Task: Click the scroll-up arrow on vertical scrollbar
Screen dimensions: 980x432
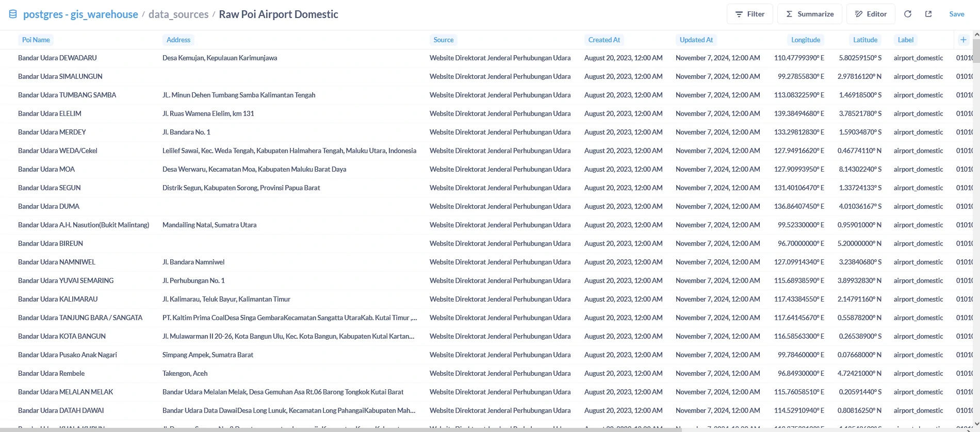Action: click(x=976, y=34)
